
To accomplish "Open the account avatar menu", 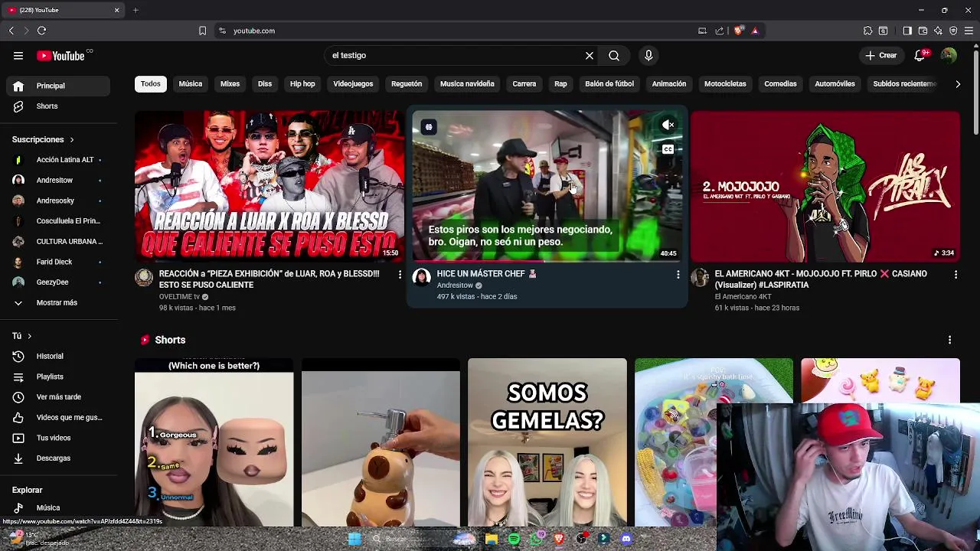I will click(x=949, y=55).
